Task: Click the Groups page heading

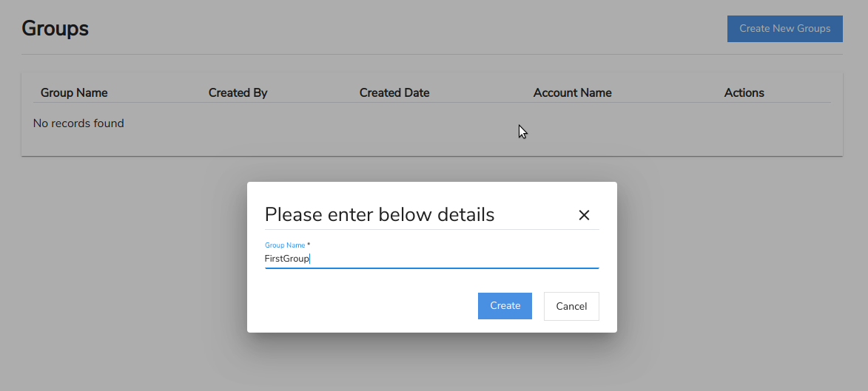Action: point(55,29)
